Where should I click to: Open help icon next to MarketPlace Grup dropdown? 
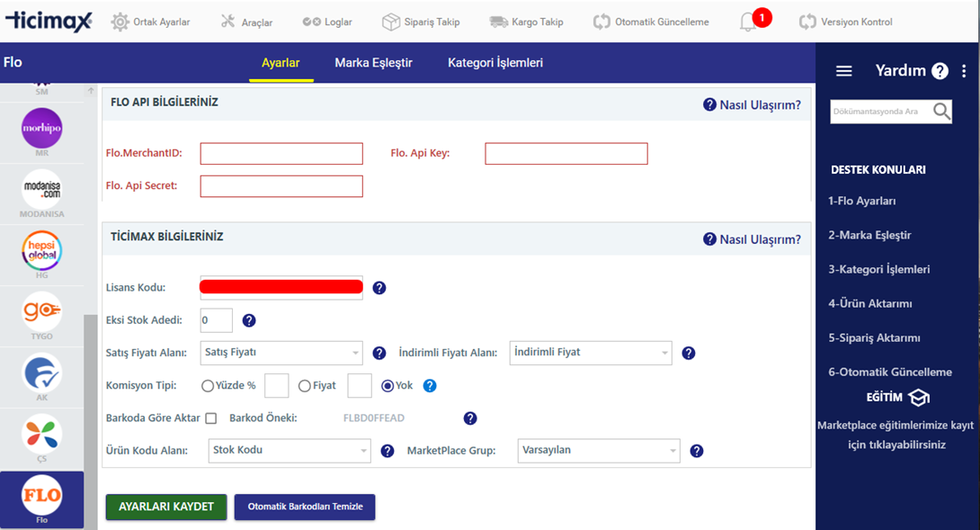point(696,451)
